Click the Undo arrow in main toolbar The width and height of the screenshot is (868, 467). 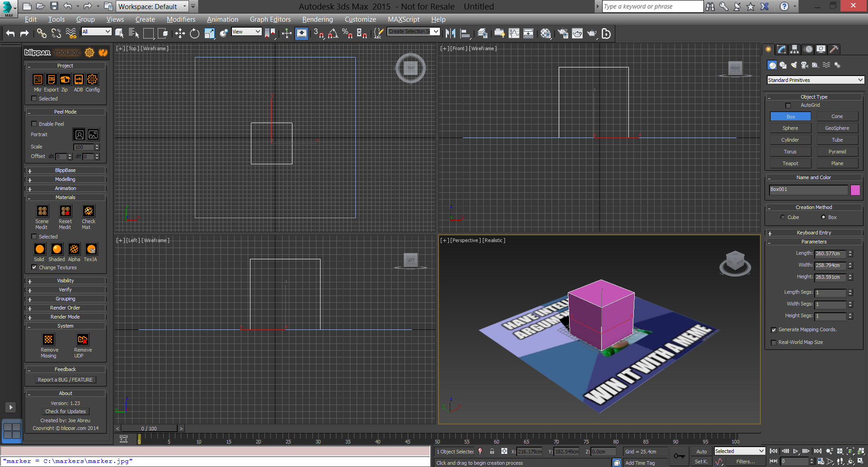[10, 33]
